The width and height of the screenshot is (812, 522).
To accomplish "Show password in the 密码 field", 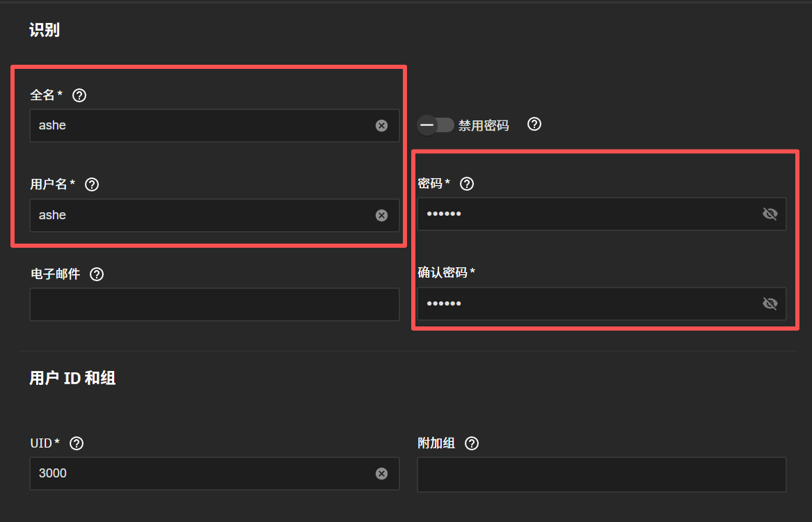I will click(770, 214).
